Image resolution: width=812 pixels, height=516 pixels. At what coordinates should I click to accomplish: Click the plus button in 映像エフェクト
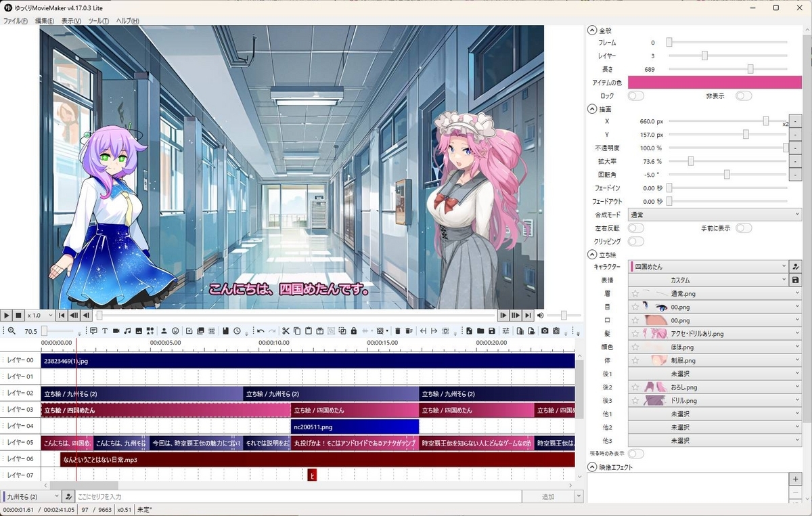point(796,479)
